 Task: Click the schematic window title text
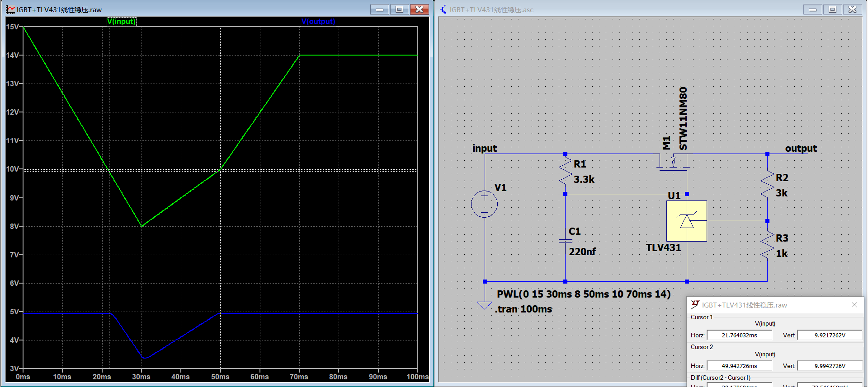coord(491,9)
